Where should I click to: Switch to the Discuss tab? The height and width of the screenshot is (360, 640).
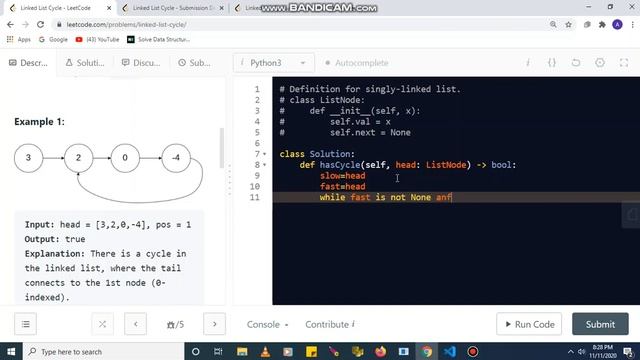pyautogui.click(x=141, y=63)
